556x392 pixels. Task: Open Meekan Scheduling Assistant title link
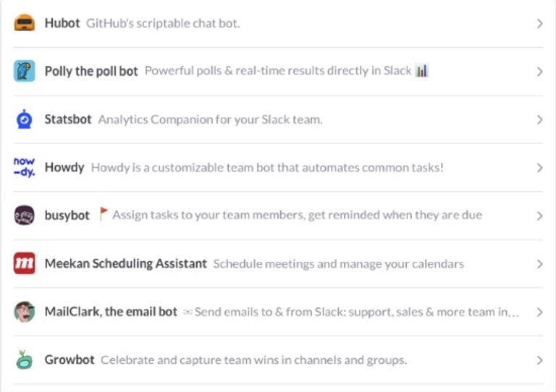click(126, 263)
